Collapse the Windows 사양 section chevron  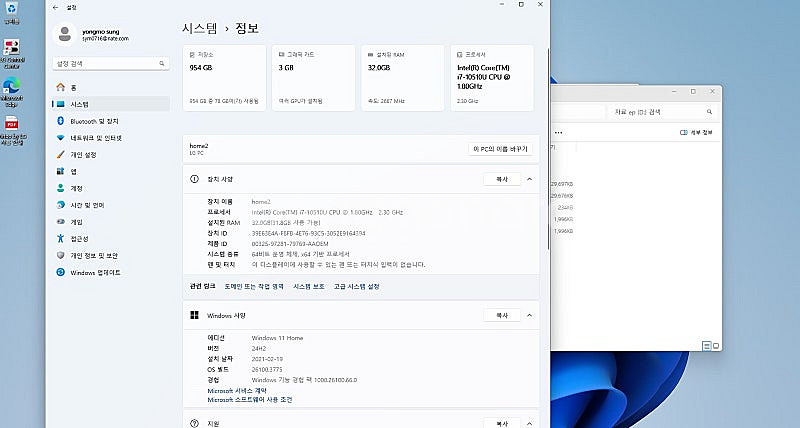coord(530,315)
